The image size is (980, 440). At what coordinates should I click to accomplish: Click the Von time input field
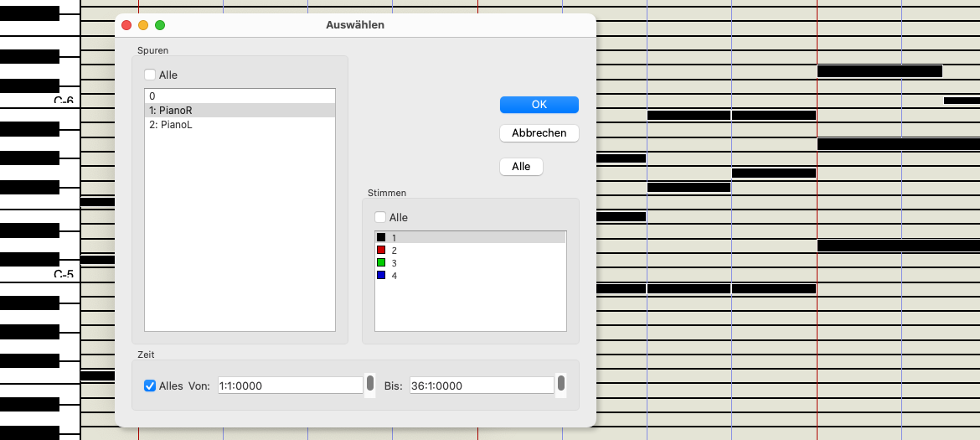tap(289, 386)
